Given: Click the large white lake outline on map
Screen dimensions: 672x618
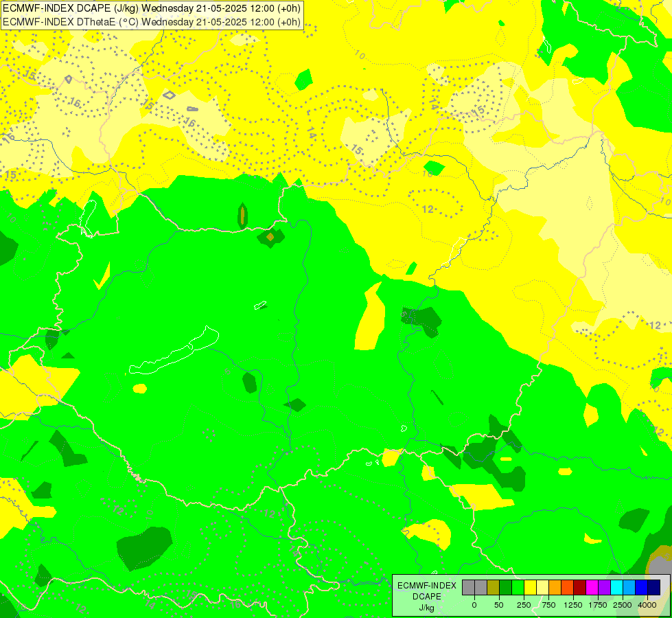Looking at the screenshot, I should 174,351.
